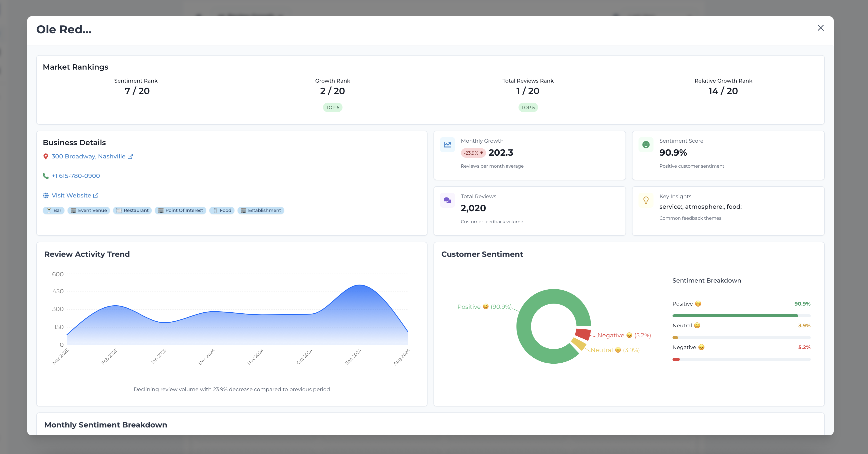Click the Negative (5.2%) donut chart label
The width and height of the screenshot is (868, 454).
tap(624, 336)
